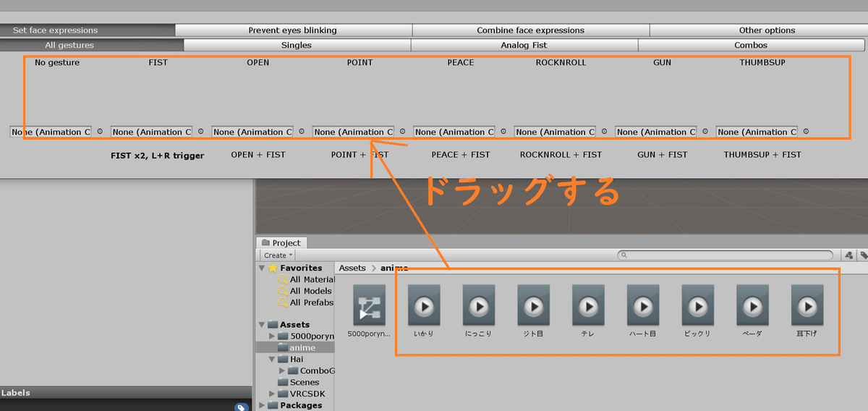Switch to Prevent eyes blinking tab
The width and height of the screenshot is (868, 411).
293,30
